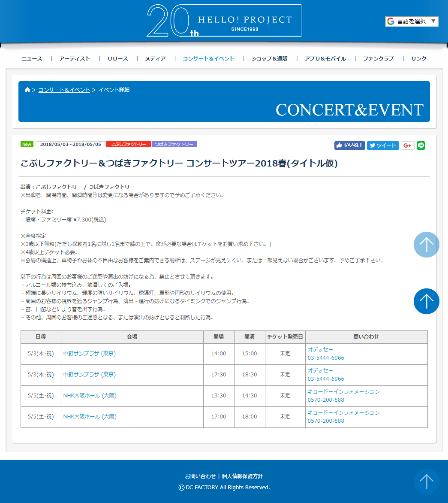Click ticket price ¥7,300(税込) line
The width and height of the screenshot is (448, 503).
pyautogui.click(x=63, y=220)
